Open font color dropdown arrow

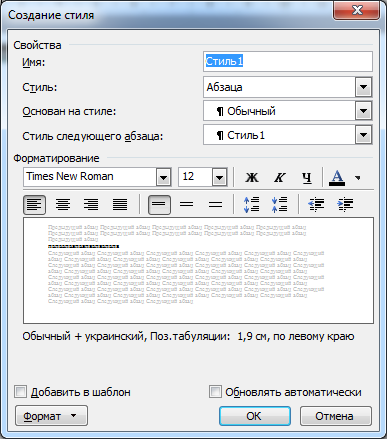tap(358, 178)
